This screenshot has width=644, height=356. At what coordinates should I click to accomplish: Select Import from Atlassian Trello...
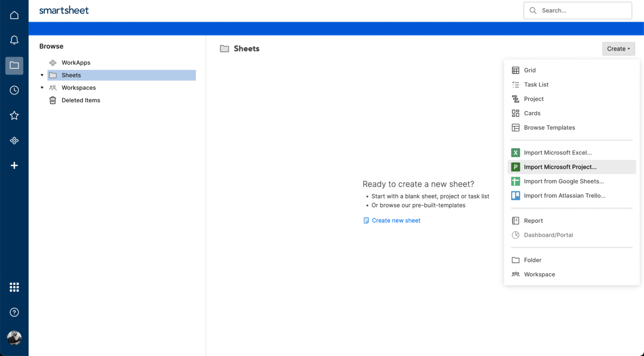pos(572,196)
